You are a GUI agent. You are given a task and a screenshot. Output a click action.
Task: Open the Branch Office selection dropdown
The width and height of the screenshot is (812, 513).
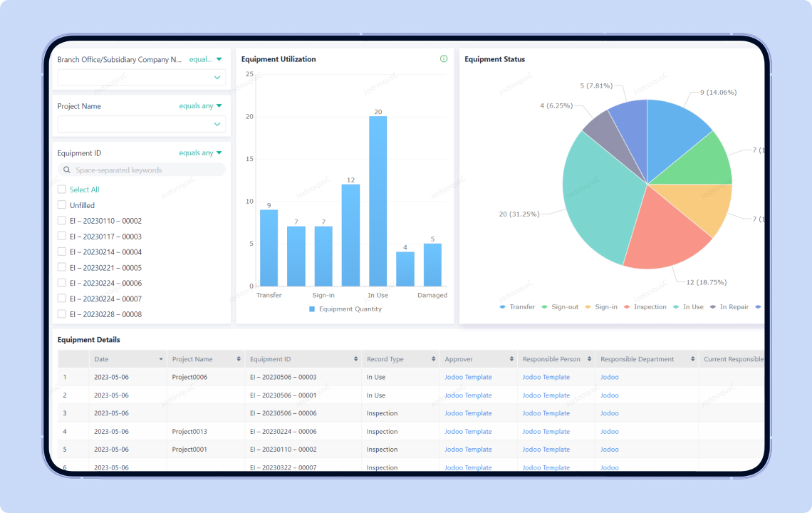[141, 77]
